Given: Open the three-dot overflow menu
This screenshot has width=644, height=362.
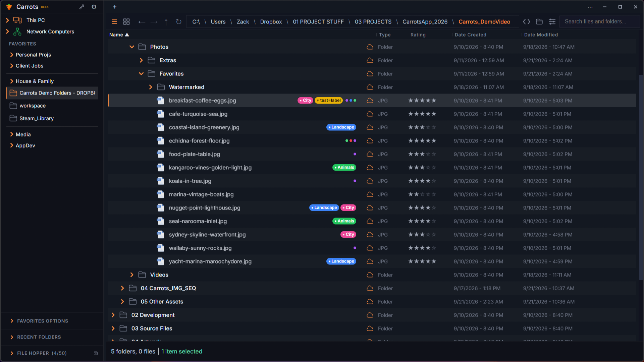Looking at the screenshot, I should click(x=590, y=7).
